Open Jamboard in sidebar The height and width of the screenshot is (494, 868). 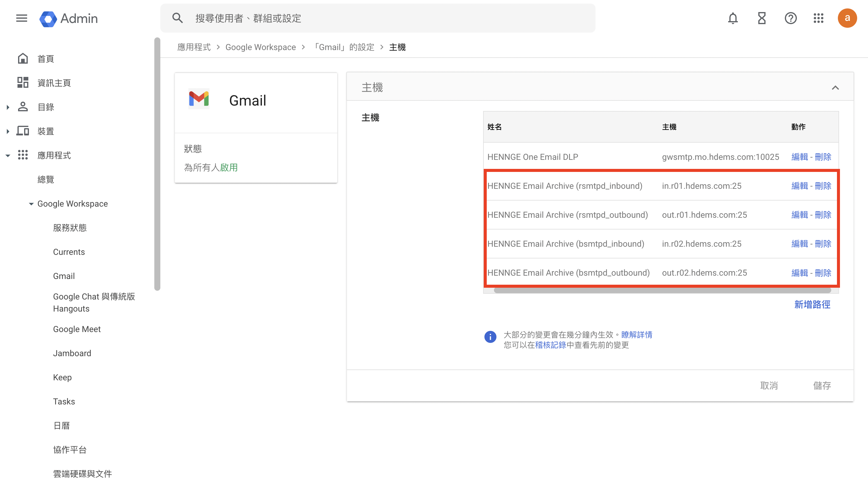pyautogui.click(x=72, y=353)
